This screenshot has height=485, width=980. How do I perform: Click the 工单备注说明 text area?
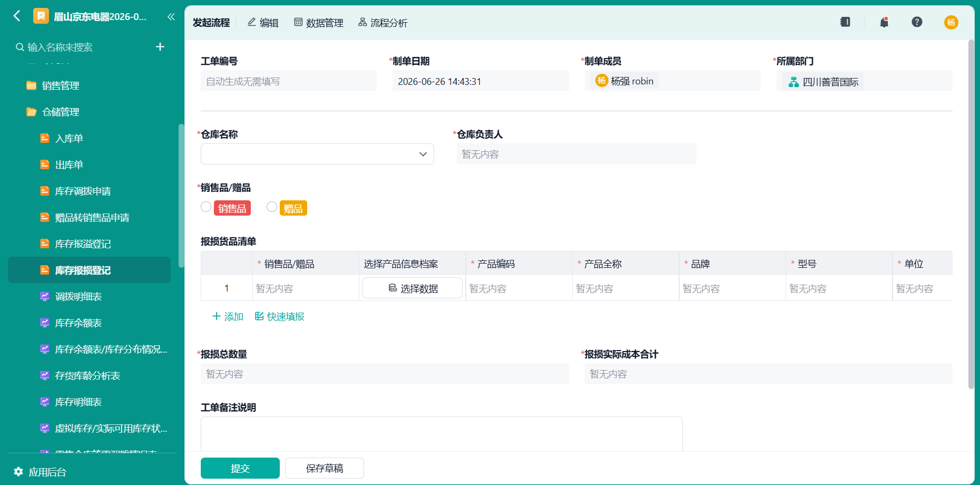pyautogui.click(x=442, y=434)
